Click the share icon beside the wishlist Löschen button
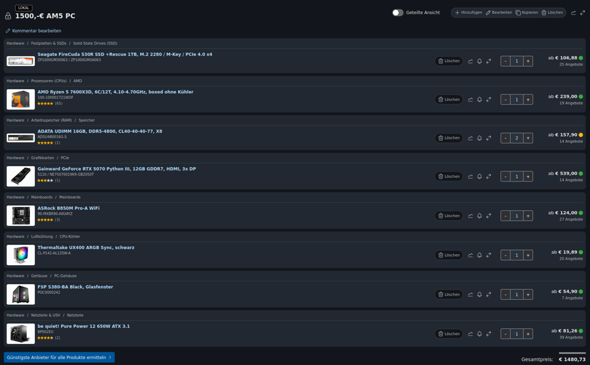 pyautogui.click(x=573, y=13)
